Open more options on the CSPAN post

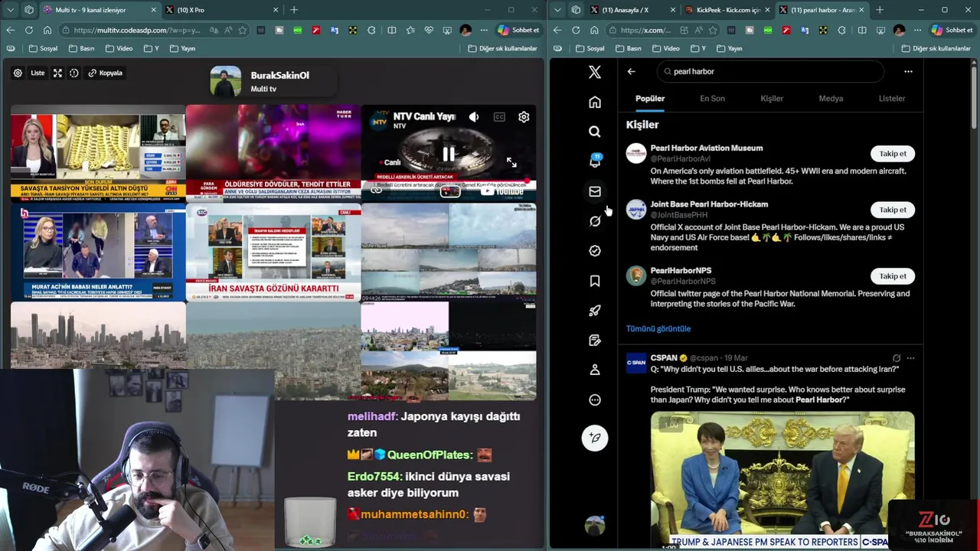pos(910,357)
